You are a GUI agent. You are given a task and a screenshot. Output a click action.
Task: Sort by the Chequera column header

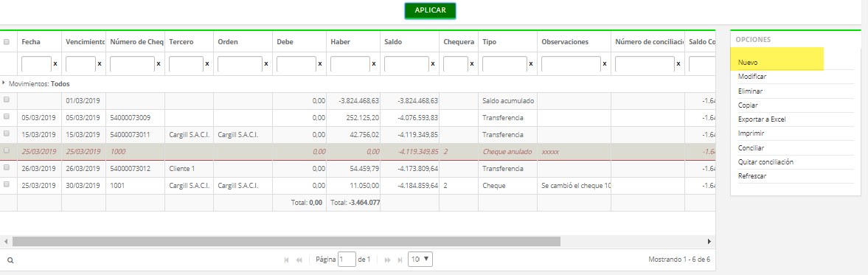click(459, 41)
